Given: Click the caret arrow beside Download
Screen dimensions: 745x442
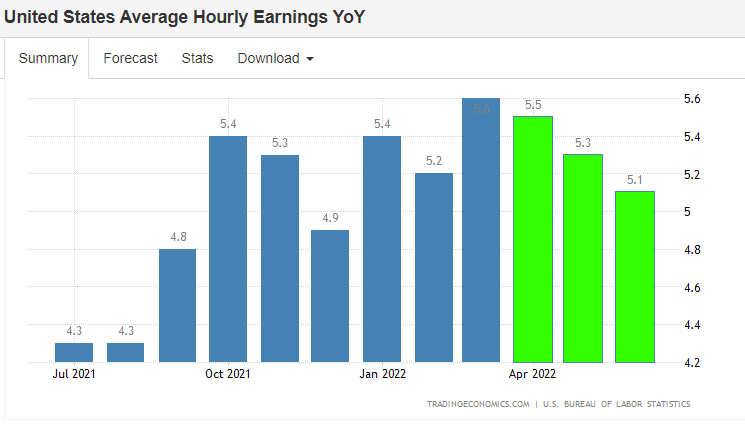Looking at the screenshot, I should point(309,59).
